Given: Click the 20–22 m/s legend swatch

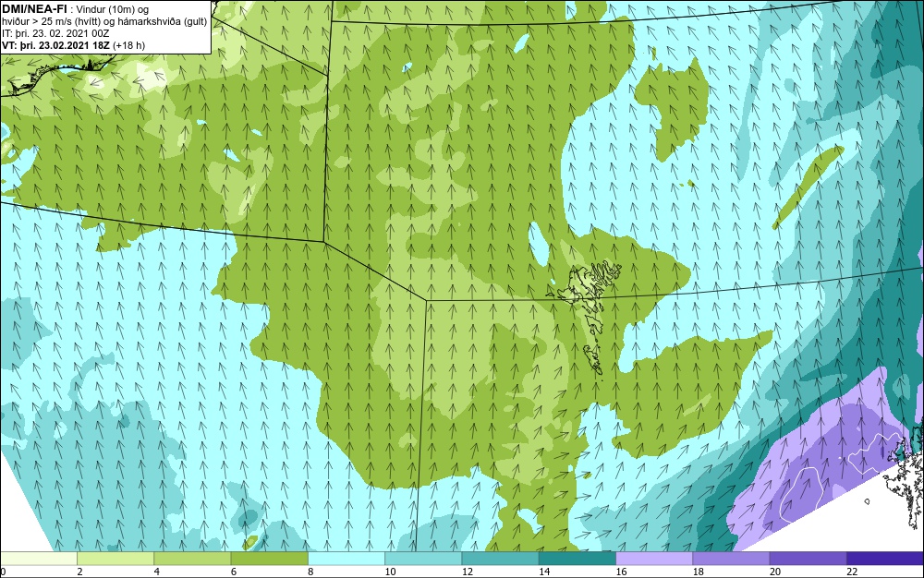Looking at the screenshot, I should click(808, 559).
